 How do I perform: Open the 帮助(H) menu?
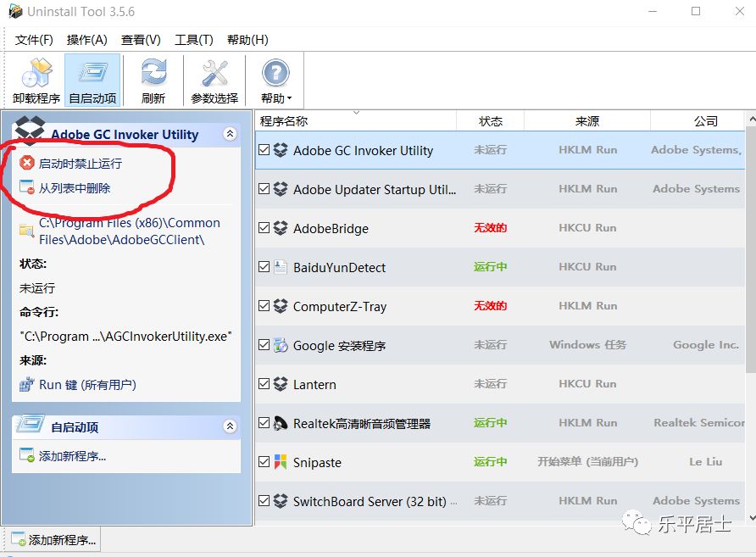(x=247, y=40)
